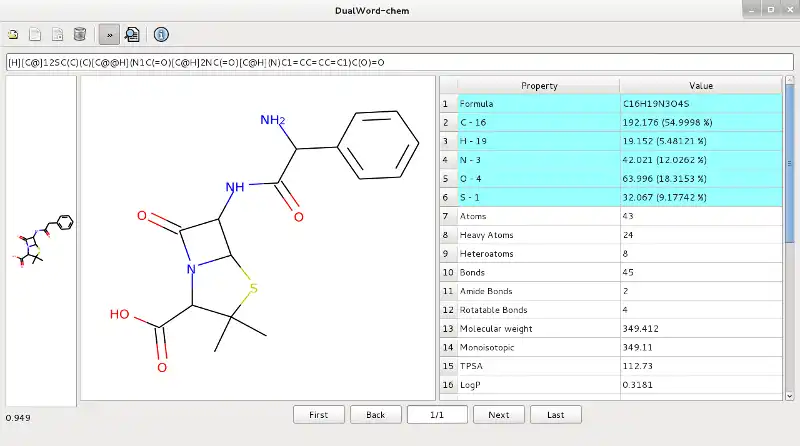The image size is (800, 446).
Task: Click the HO carboxyl label in structure
Action: [120, 314]
